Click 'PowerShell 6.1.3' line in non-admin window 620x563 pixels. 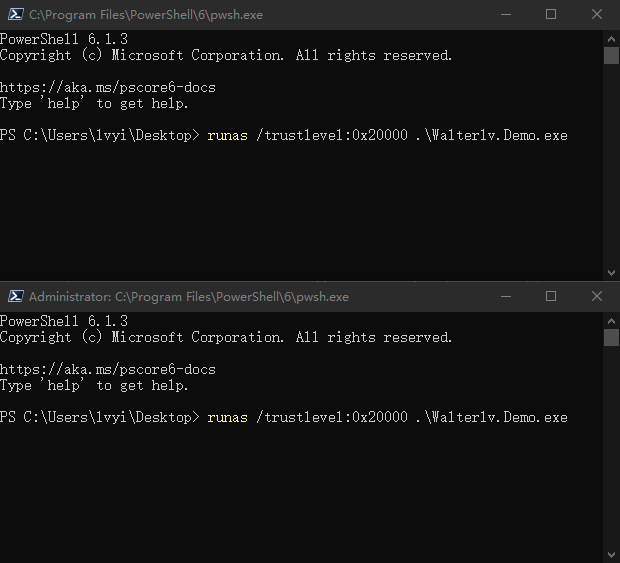click(x=64, y=39)
